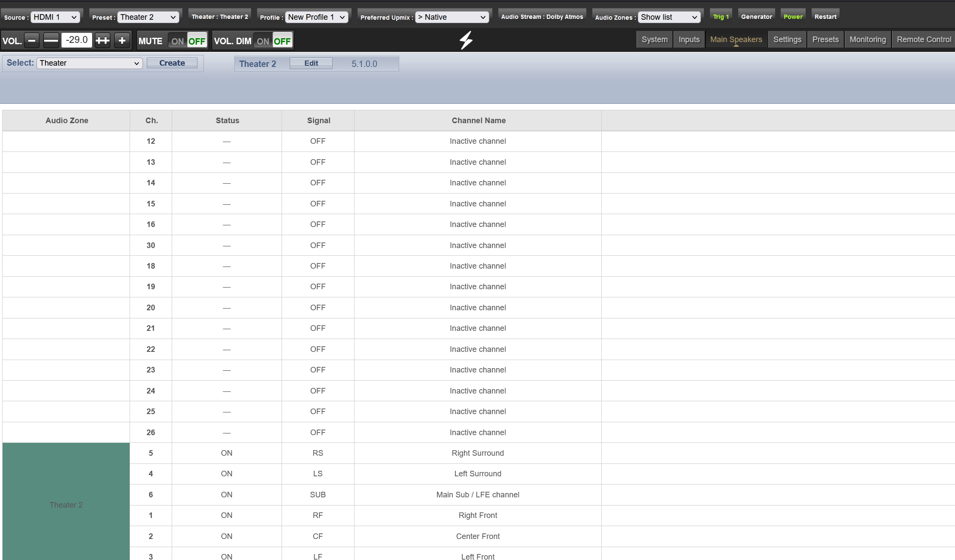
Task: Set Mute to OFF
Action: click(197, 41)
